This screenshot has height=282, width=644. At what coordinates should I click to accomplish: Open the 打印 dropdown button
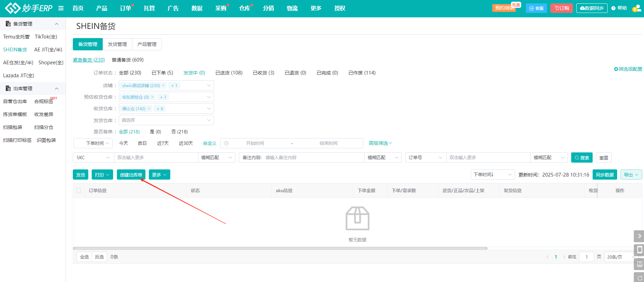[102, 175]
